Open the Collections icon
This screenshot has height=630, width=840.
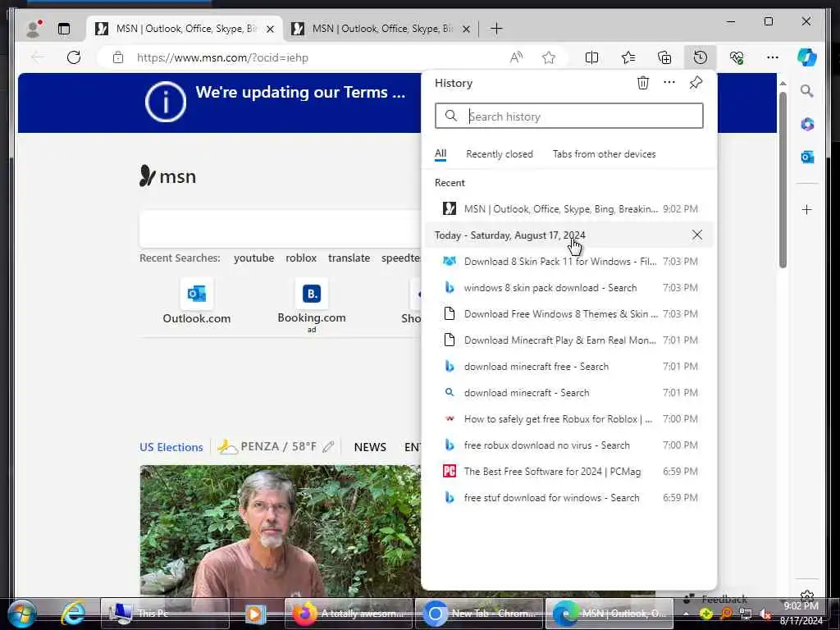[664, 57]
